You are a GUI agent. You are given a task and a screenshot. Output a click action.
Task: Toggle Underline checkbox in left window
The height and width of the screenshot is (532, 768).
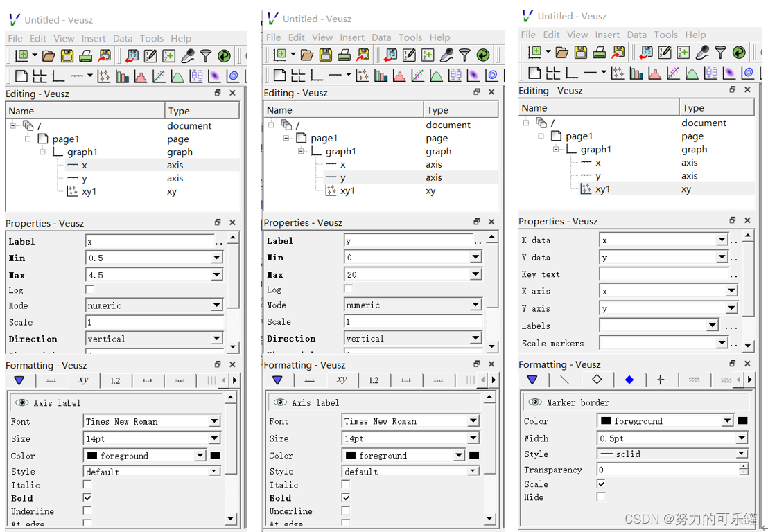(x=87, y=511)
